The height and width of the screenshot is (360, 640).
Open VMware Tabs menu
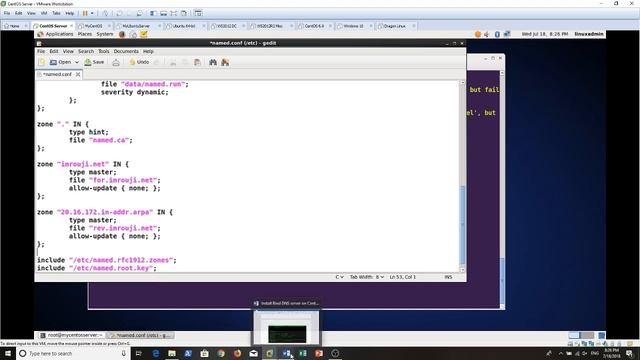[56, 13]
